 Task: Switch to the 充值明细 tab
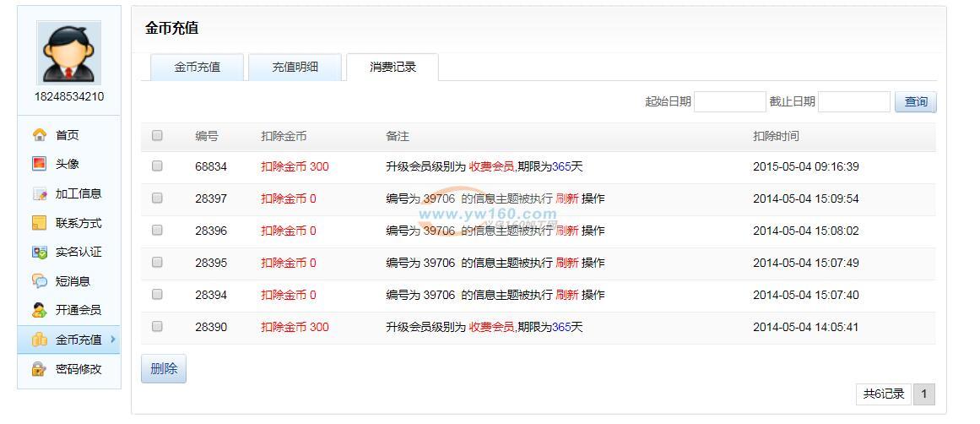click(295, 68)
